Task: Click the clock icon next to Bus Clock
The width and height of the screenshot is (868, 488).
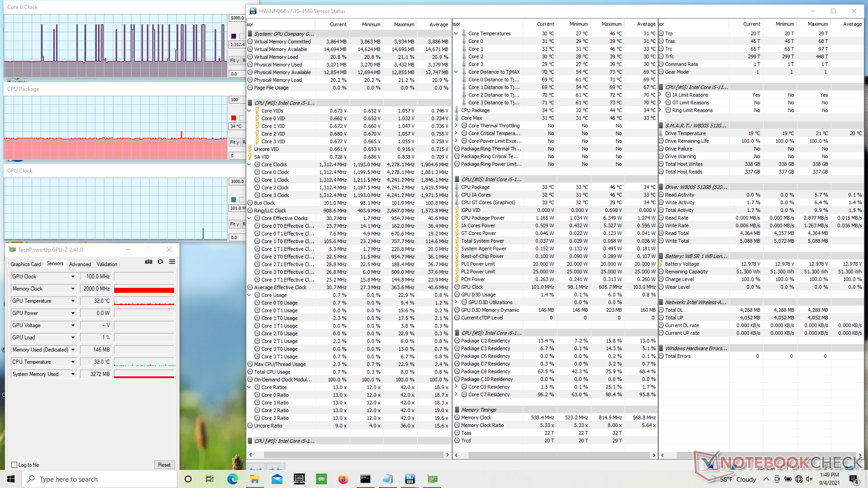Action: pyautogui.click(x=250, y=203)
